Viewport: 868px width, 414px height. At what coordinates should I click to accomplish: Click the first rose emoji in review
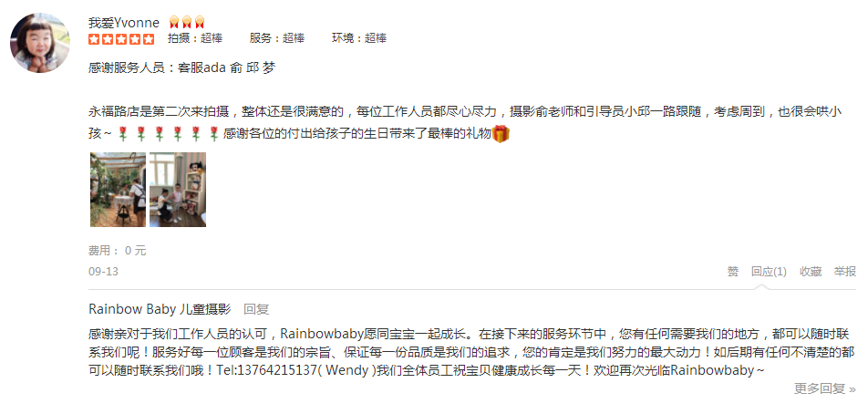tap(123, 134)
